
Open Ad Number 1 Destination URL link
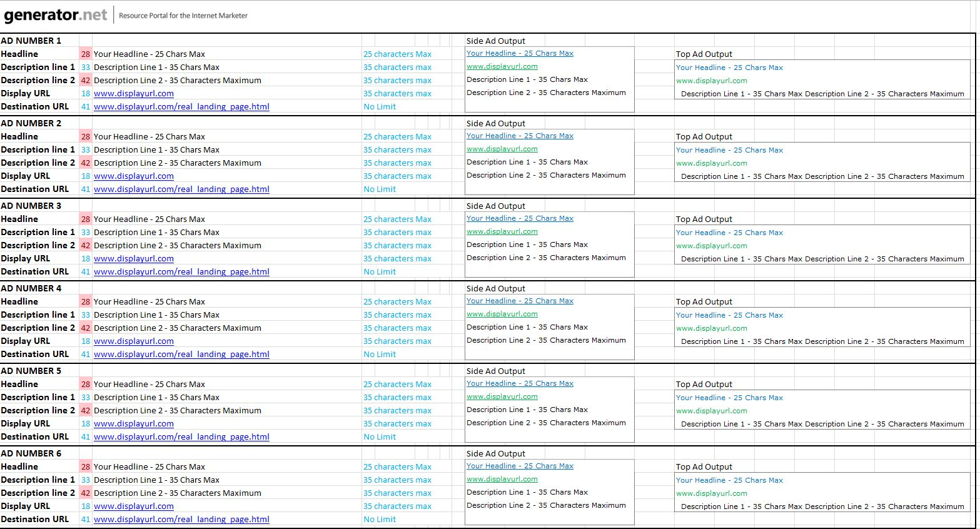(x=181, y=106)
